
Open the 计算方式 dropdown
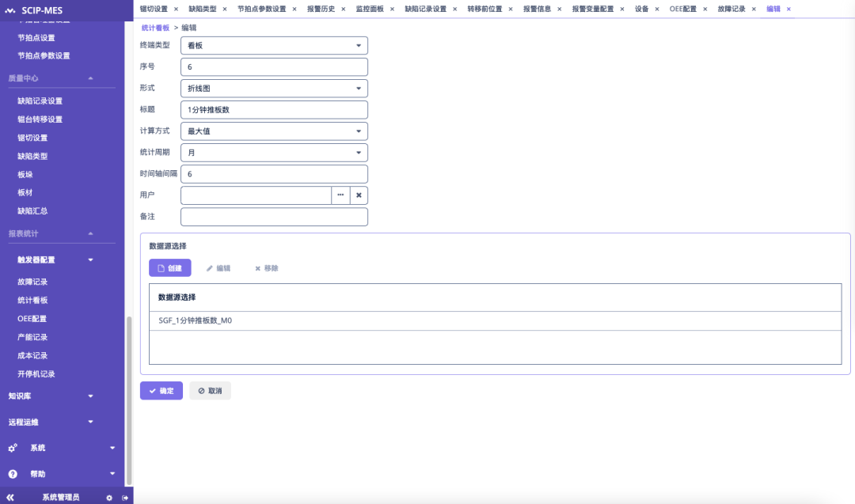click(274, 131)
